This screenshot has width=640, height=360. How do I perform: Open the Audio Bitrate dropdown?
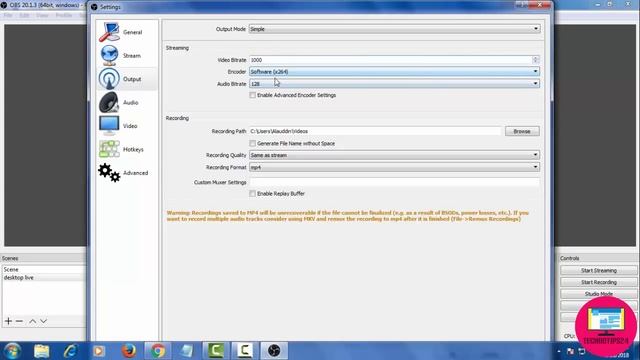[x=394, y=84]
